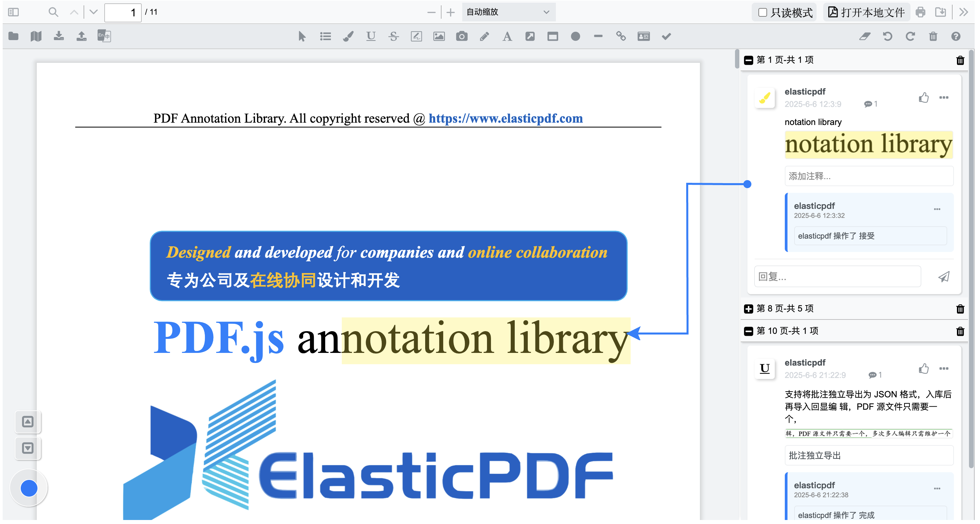The height and width of the screenshot is (524, 980).
Task: Like the notation library annotation
Action: 924,98
